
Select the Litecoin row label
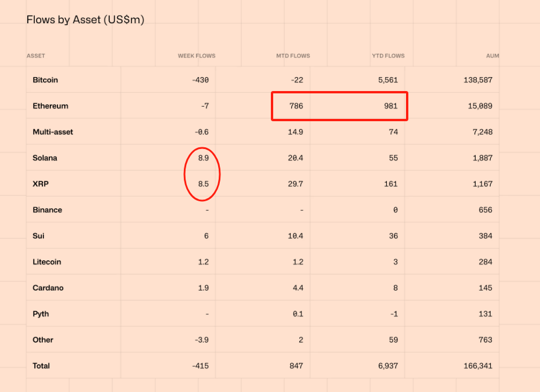(x=47, y=262)
